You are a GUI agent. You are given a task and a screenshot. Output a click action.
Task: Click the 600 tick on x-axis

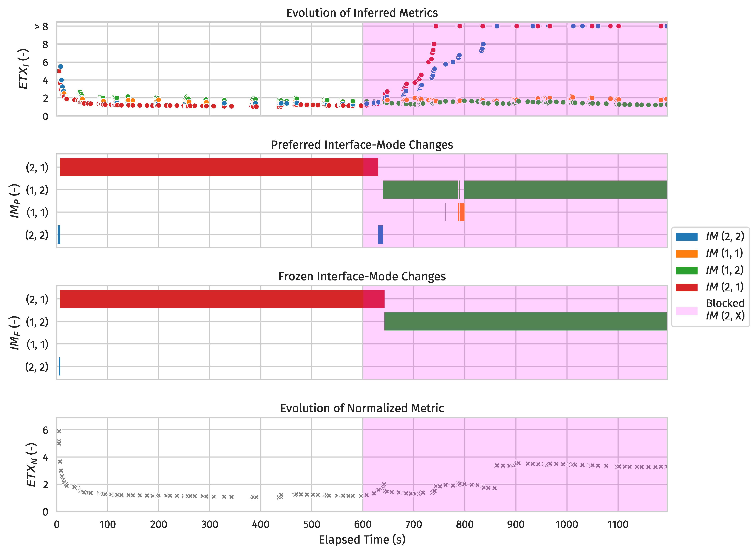(x=363, y=524)
